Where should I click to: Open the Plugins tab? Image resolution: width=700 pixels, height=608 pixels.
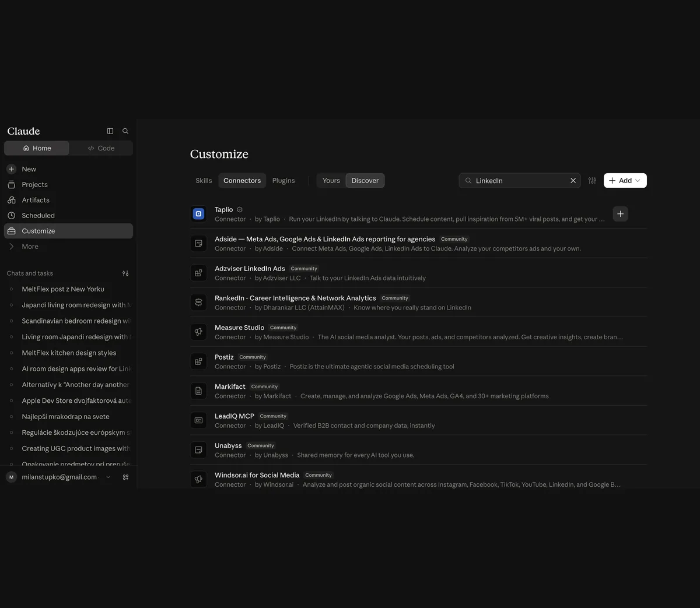pos(283,181)
